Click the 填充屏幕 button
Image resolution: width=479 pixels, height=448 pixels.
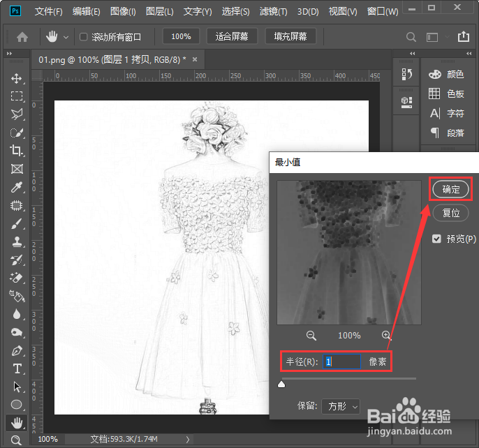point(290,36)
